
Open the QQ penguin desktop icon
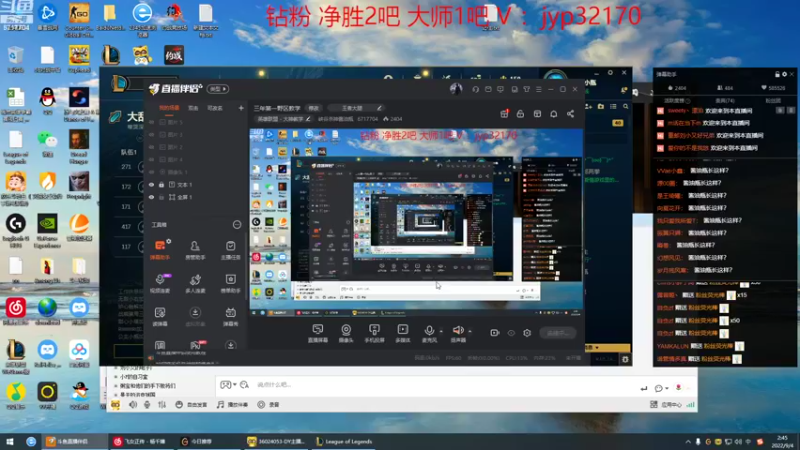pyautogui.click(x=47, y=101)
